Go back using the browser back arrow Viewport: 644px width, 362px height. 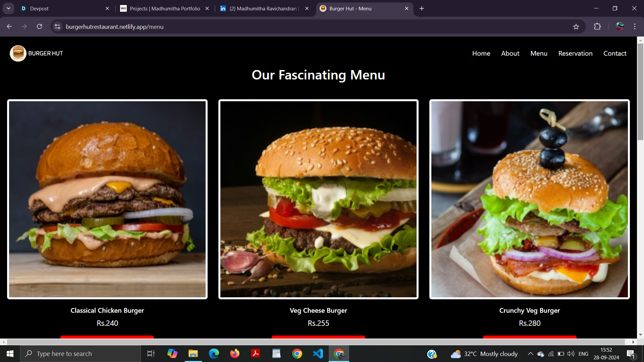[x=9, y=27]
